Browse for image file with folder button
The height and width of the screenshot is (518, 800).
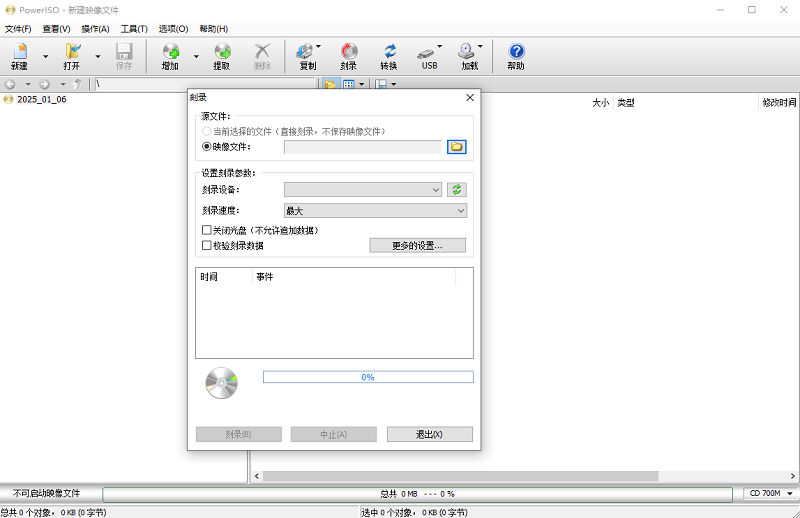coord(457,146)
